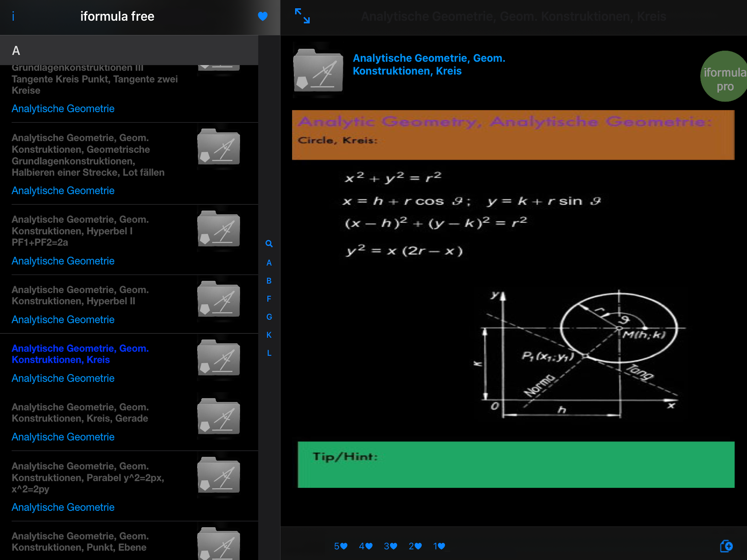Jump to index letter F
Image resolution: width=747 pixels, height=560 pixels.
pos(269,299)
